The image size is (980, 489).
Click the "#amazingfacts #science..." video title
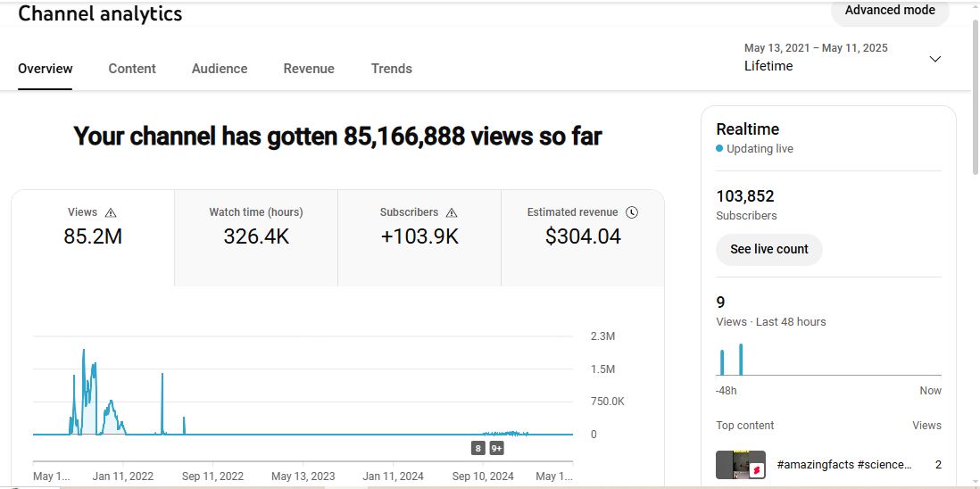coord(844,465)
